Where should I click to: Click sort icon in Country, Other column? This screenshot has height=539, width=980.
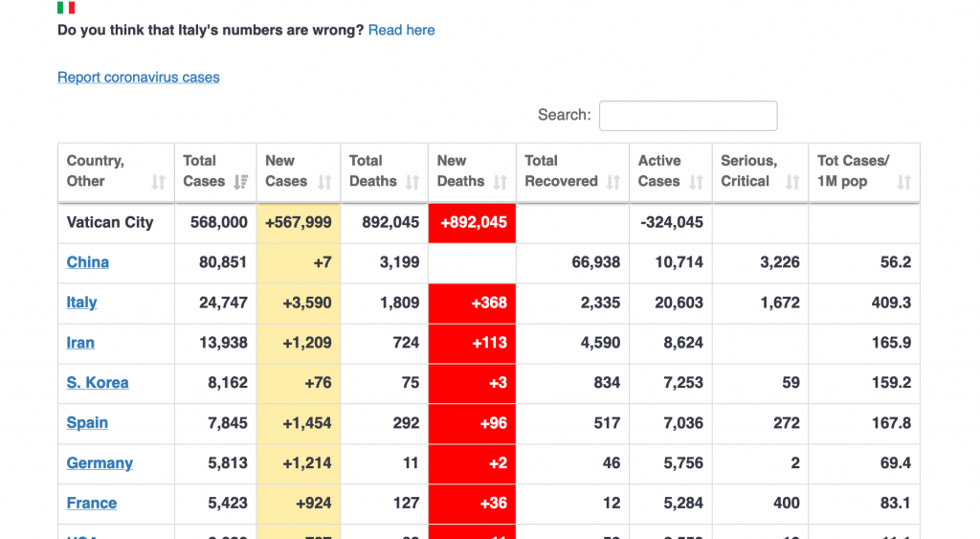tap(158, 182)
